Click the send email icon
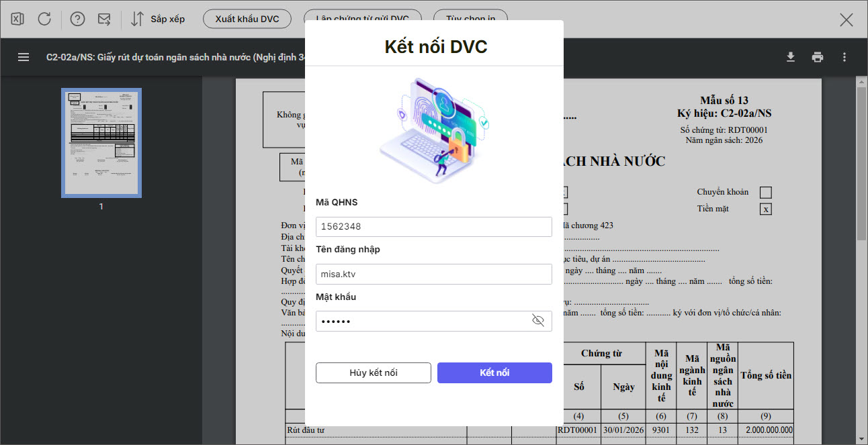The width and height of the screenshot is (868, 445). [104, 19]
